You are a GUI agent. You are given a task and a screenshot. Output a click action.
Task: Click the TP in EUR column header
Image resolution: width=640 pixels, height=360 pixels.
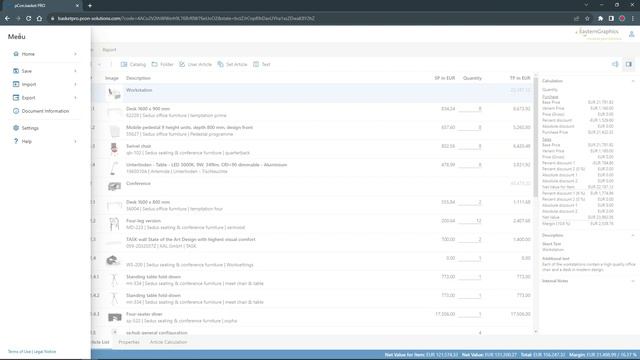pyautogui.click(x=520, y=78)
